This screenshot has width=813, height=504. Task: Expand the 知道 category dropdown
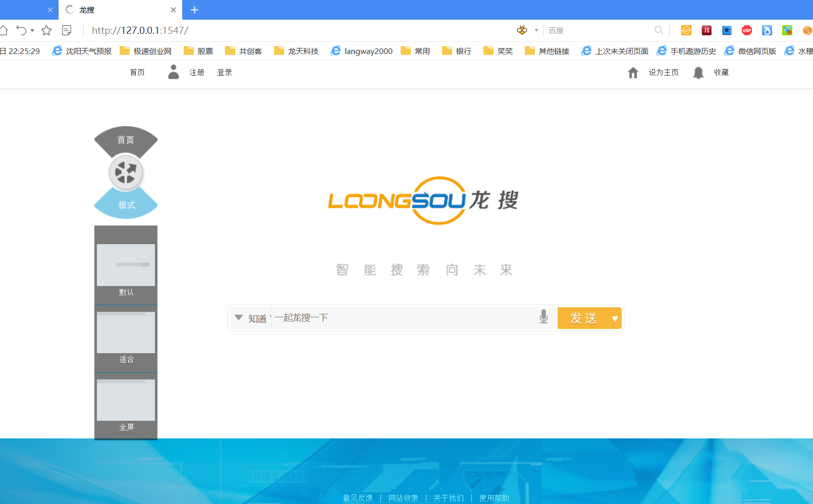pos(251,318)
